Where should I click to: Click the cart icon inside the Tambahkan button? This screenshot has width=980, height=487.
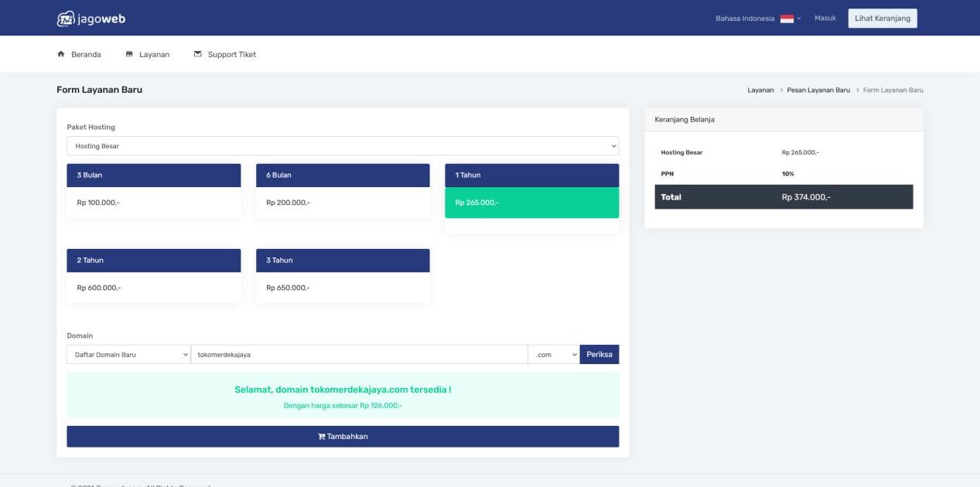click(x=323, y=436)
